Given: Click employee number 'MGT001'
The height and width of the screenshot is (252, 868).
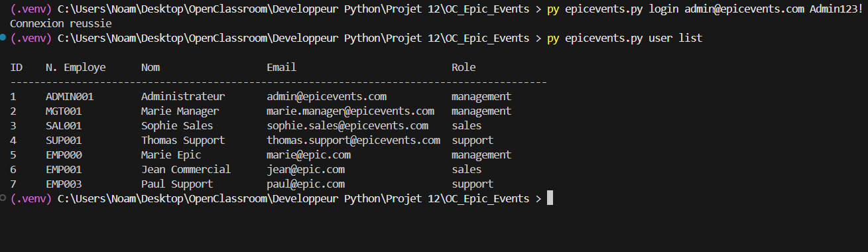Looking at the screenshot, I should (64, 111).
